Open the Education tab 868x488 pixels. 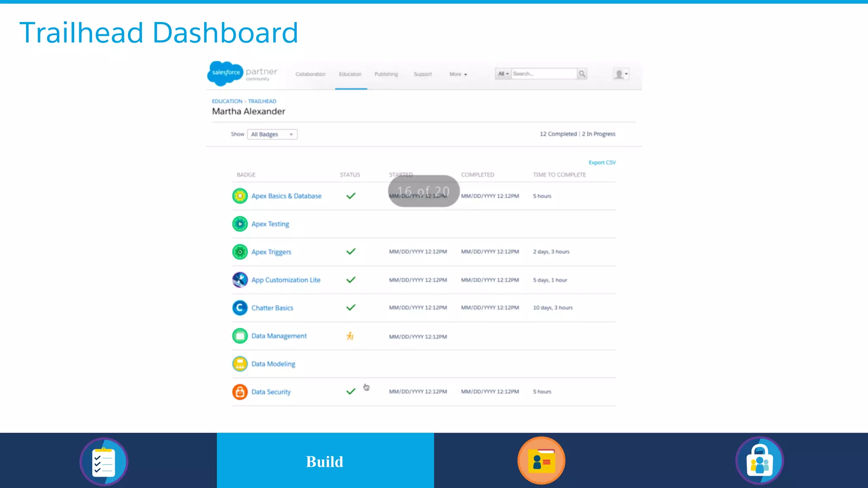pyautogui.click(x=350, y=74)
